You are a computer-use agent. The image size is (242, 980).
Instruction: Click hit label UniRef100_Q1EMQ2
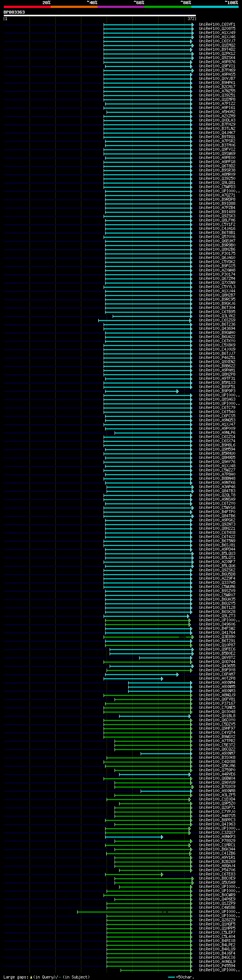pyautogui.click(x=217, y=45)
